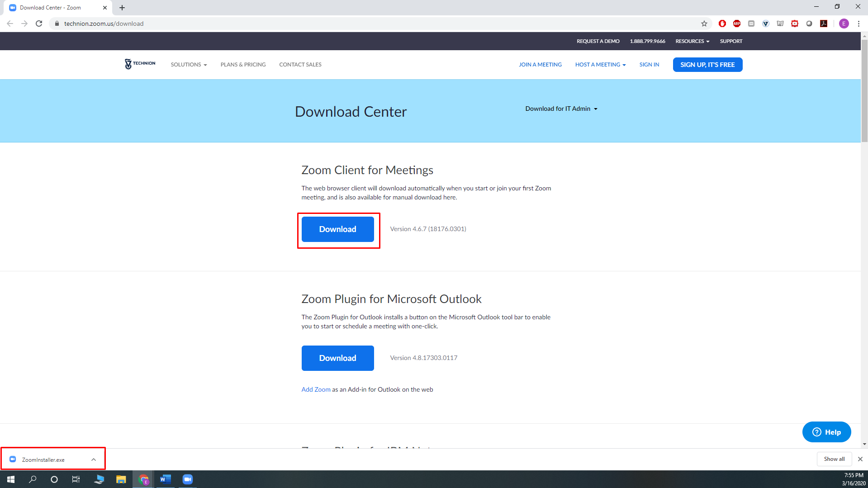Open the Solutions dropdown

click(x=189, y=65)
